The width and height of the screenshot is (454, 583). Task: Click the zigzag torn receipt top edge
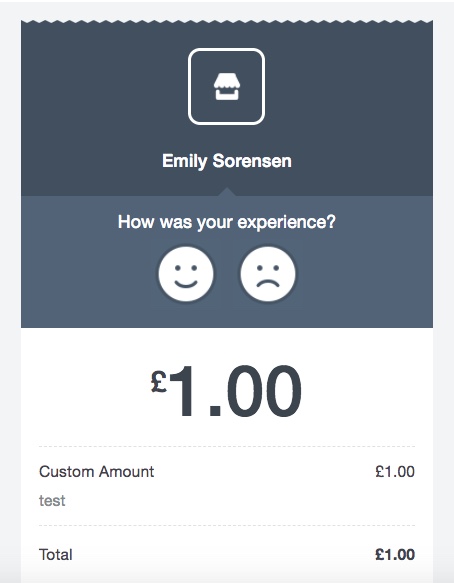coord(227,22)
